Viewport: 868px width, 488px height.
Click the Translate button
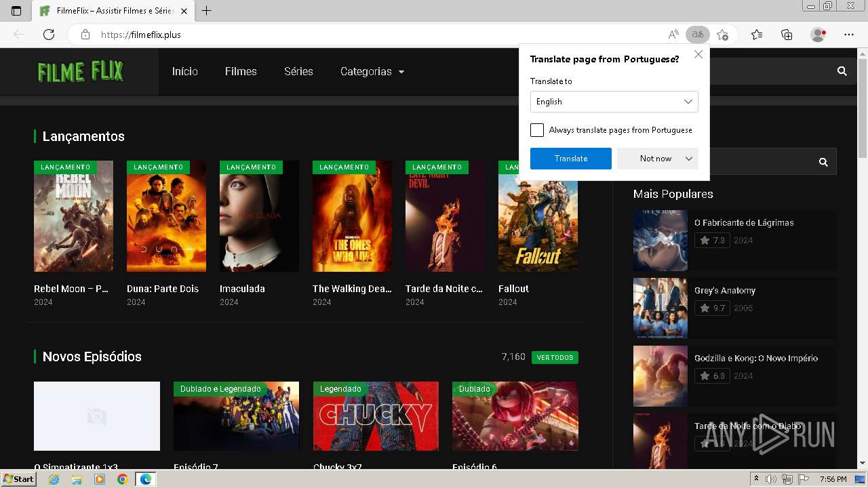[571, 159]
